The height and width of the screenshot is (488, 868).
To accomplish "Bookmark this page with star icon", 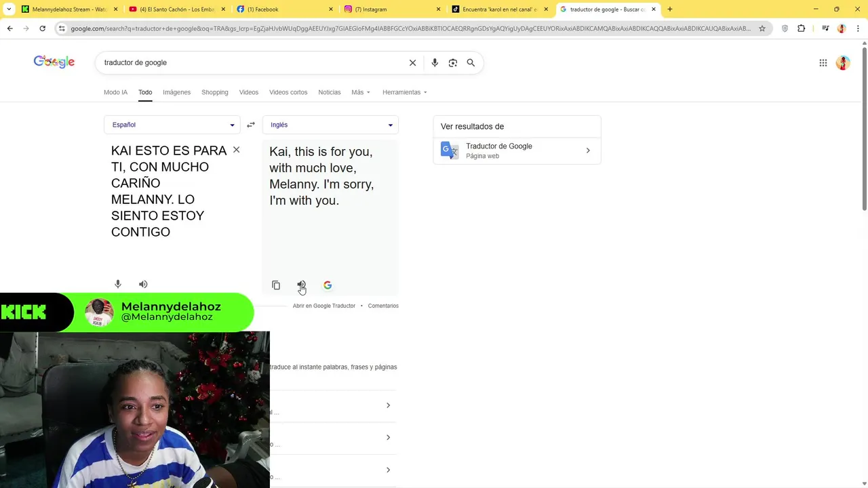I will [762, 28].
